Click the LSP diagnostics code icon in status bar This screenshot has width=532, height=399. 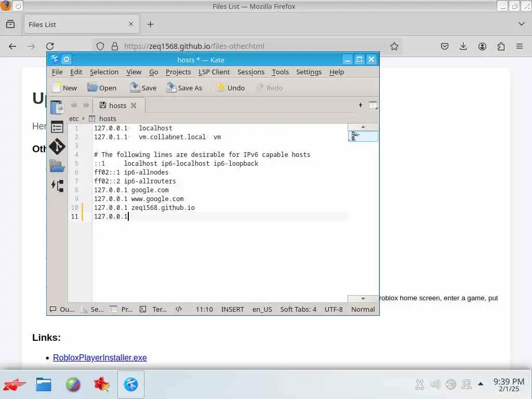(x=179, y=309)
